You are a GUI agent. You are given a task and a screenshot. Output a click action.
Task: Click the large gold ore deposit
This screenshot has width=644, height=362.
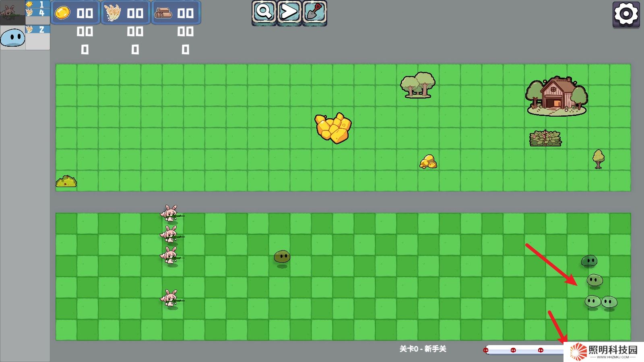[x=333, y=128]
